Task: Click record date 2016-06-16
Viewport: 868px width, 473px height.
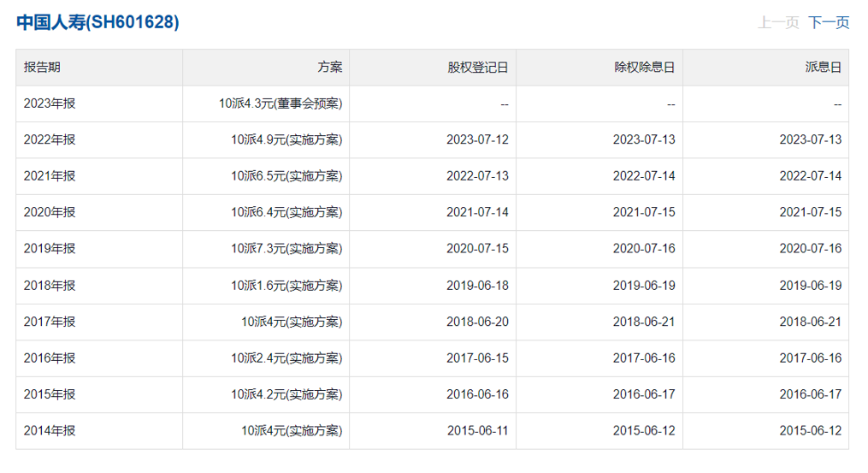Action: [477, 394]
